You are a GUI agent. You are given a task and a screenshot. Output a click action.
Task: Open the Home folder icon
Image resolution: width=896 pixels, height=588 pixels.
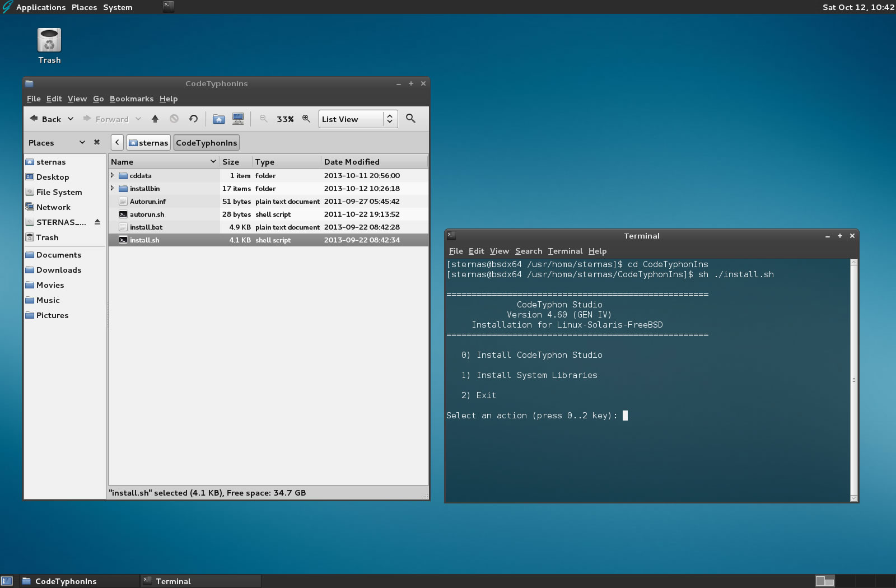click(219, 119)
